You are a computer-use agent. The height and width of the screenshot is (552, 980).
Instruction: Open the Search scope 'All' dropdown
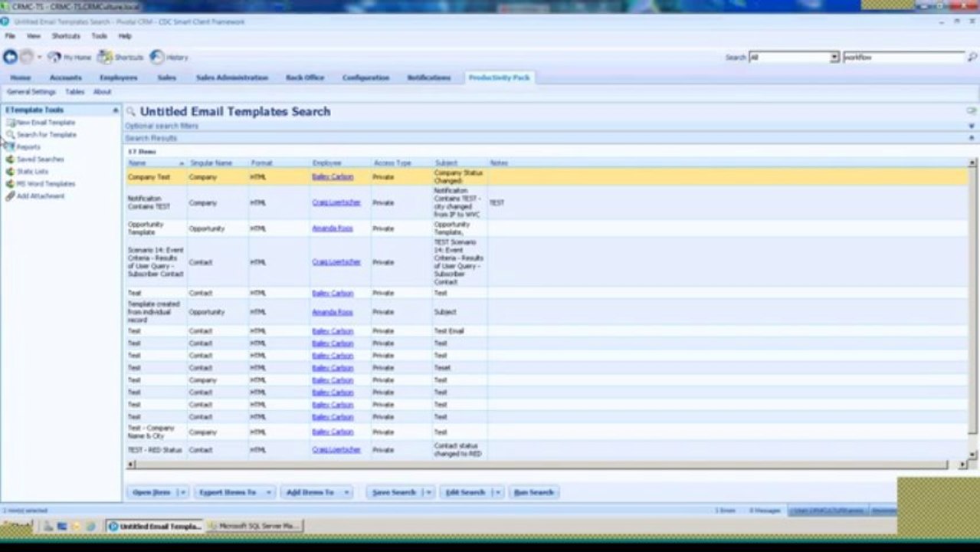click(835, 58)
